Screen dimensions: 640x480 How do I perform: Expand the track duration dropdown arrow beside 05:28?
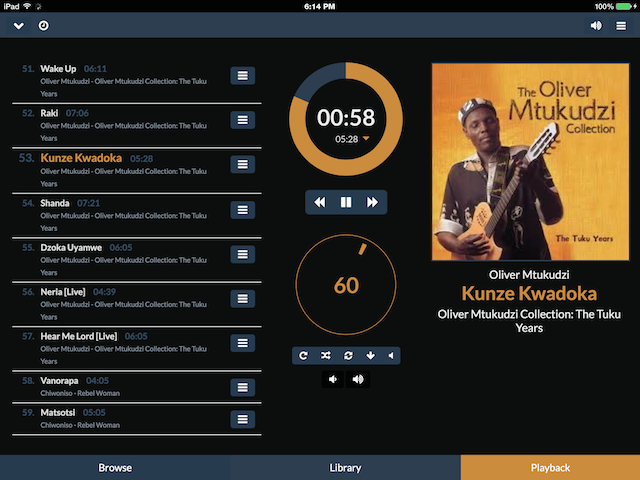(x=366, y=139)
